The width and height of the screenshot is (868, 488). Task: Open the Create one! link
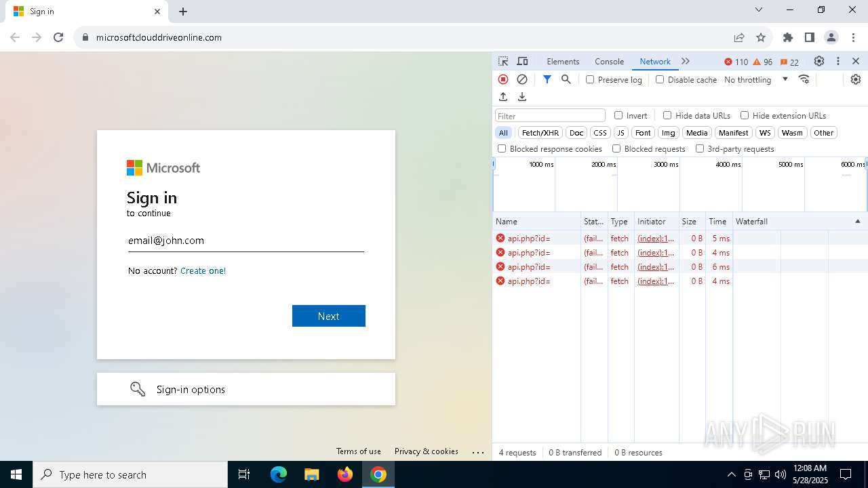203,270
